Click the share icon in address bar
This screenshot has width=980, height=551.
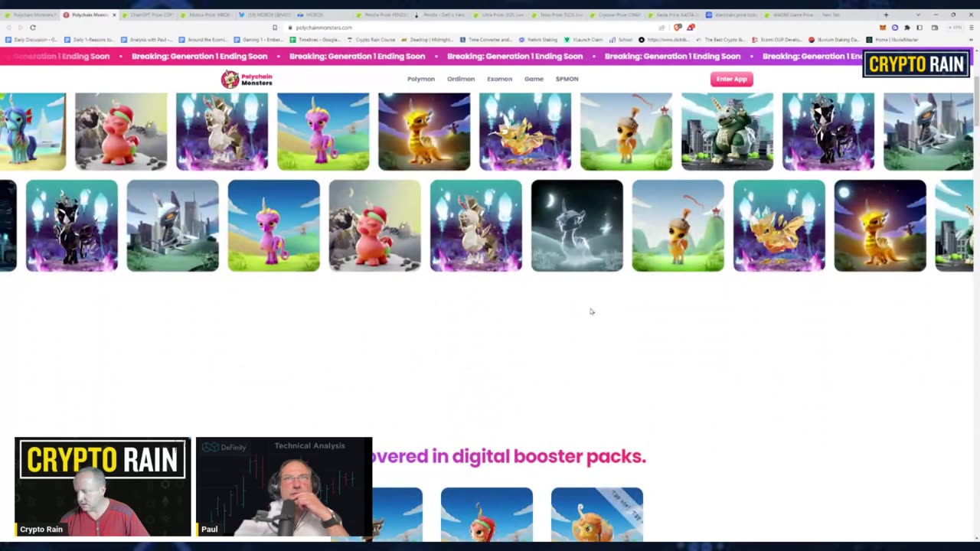point(661,28)
